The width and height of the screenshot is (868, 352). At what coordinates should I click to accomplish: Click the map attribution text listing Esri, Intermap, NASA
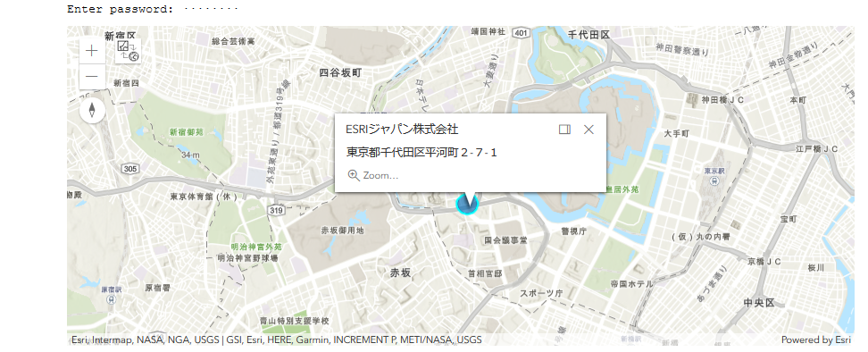(x=276, y=339)
